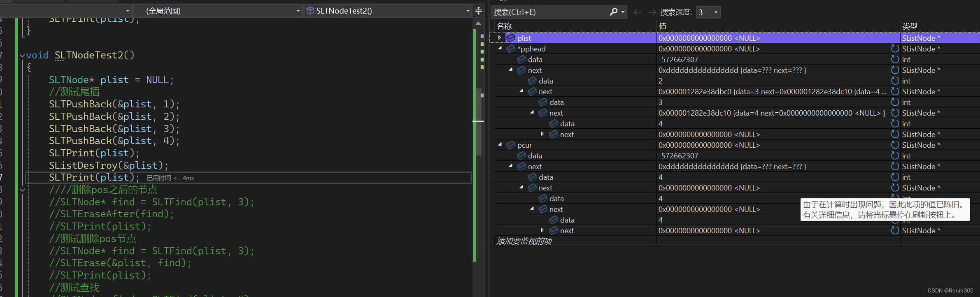Viewport: 980px width, 297px height.
Task: Click the 添加要监视的项 empty watch row
Action: 524,241
